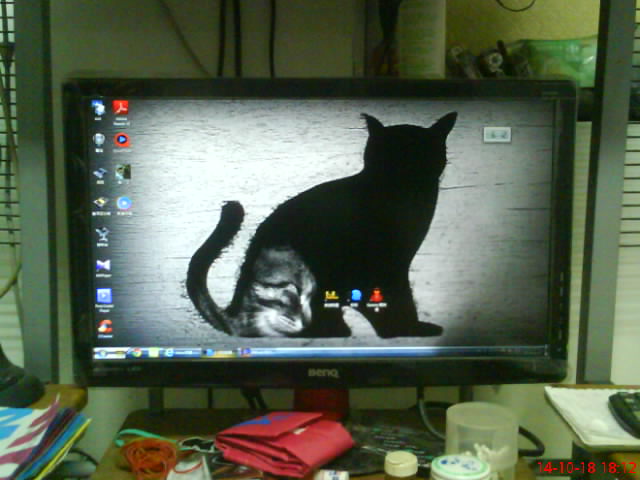The image size is (640, 480).
Task: Launch the red C CCleaner-style icon
Action: 105,326
